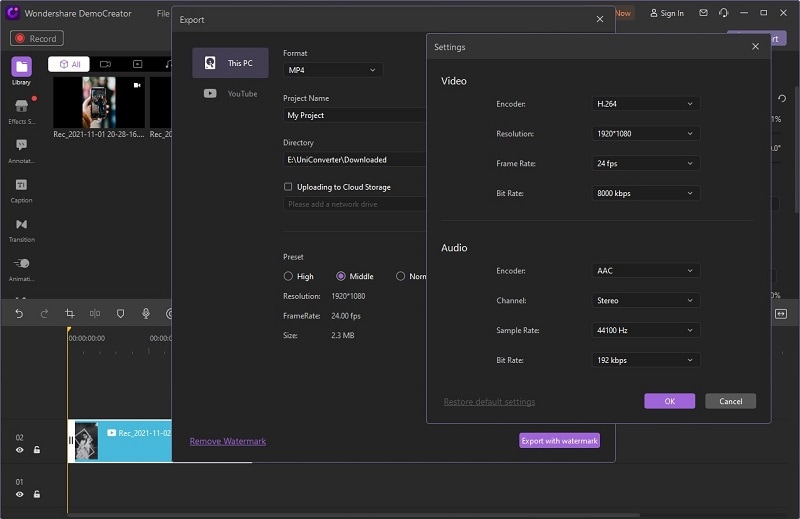The image size is (800, 519).
Task: Open the Frame Rate 24 fps dropdown
Action: click(x=644, y=164)
